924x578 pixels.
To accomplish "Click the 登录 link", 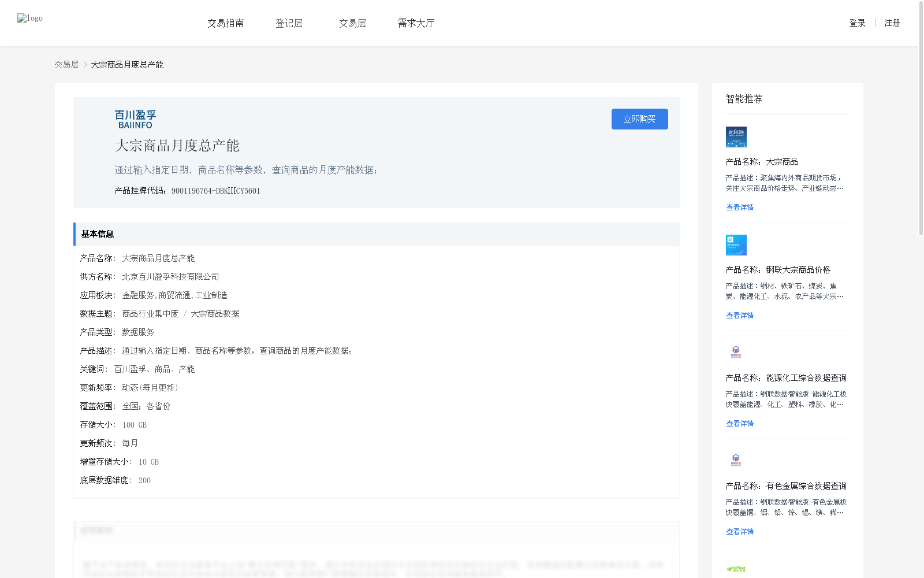I will coord(857,23).
